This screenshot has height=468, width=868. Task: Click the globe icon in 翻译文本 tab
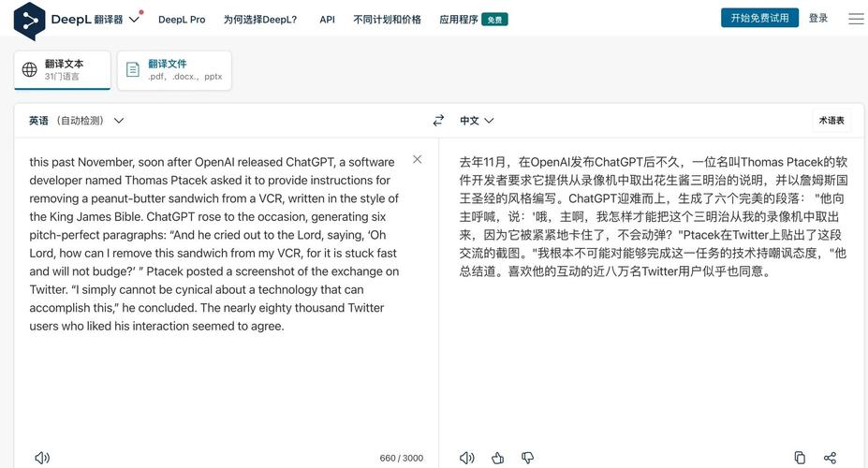click(29, 69)
